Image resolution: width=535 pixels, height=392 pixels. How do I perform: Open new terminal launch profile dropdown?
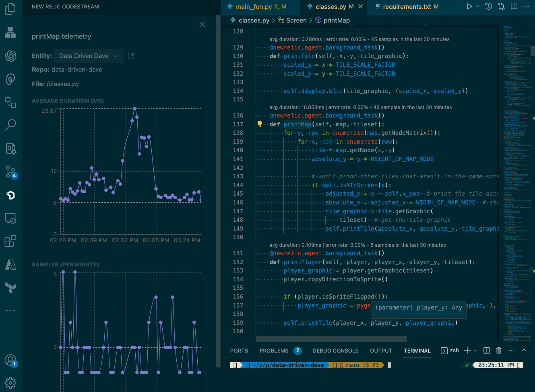475,351
